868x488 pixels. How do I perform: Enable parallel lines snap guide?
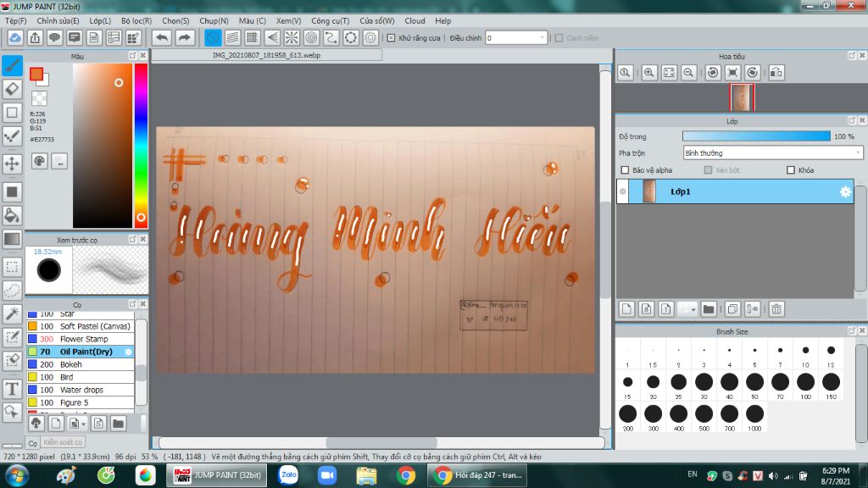click(x=232, y=37)
